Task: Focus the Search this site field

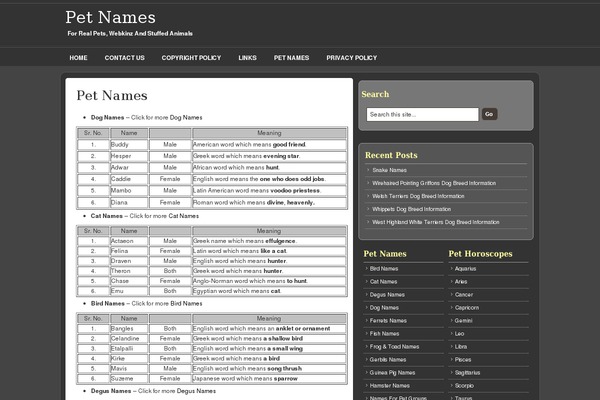Action: click(x=422, y=114)
